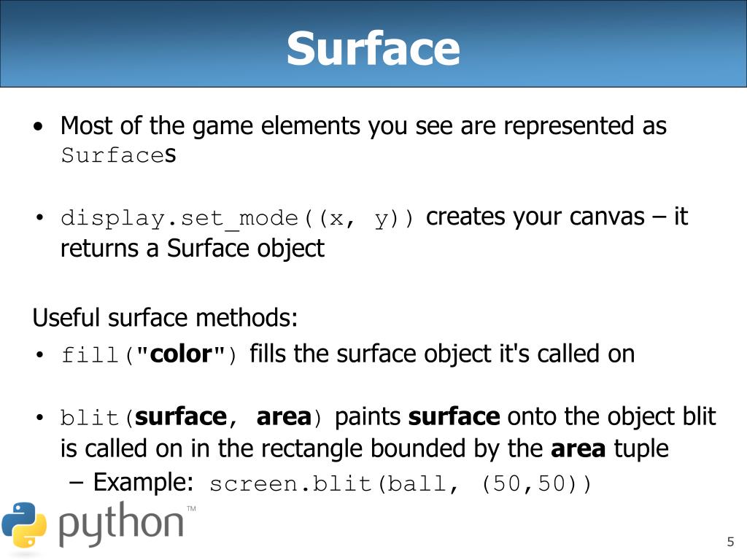
Task: Click slide number 5
Action: (x=730, y=542)
